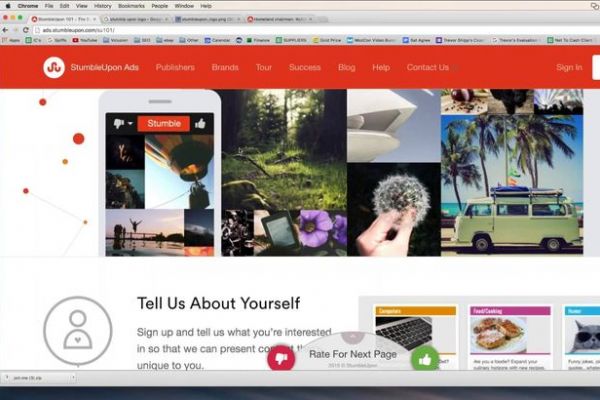The image size is (600, 400).
Task: Select the Humor cat interest card
Action: (x=582, y=338)
